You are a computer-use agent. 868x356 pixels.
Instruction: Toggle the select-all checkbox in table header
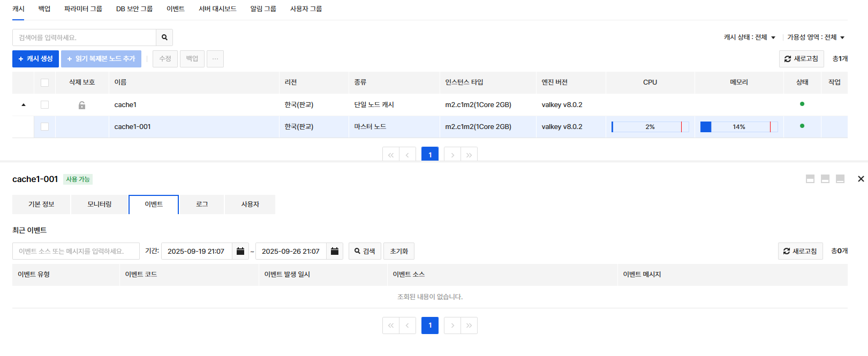[44, 82]
